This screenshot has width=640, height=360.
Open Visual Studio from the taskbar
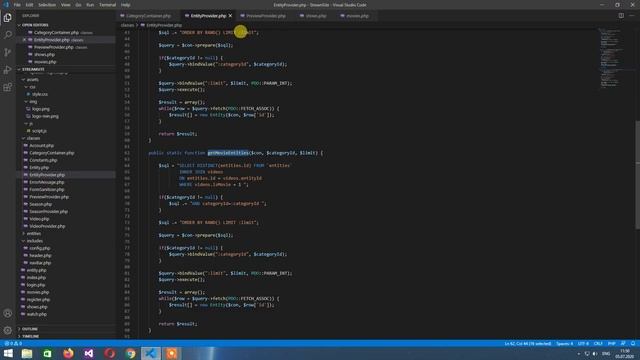89,353
